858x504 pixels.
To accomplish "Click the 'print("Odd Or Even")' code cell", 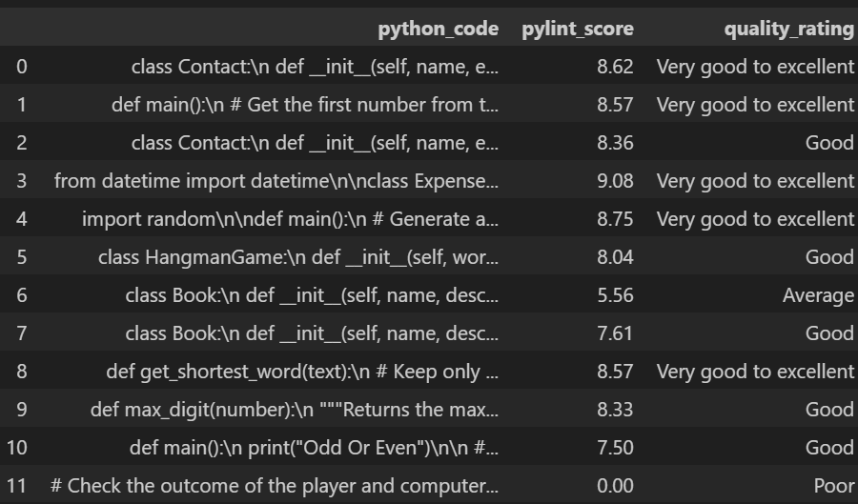I will 314,448.
